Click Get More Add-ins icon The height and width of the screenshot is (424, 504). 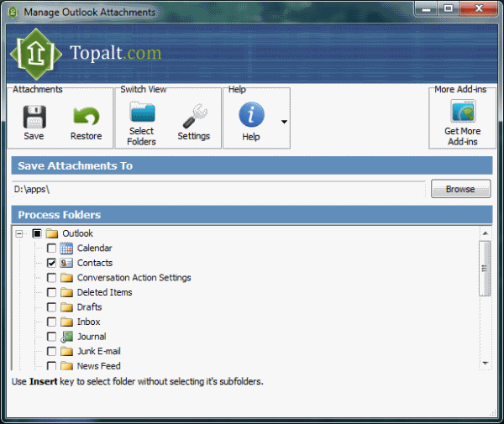[x=463, y=111]
